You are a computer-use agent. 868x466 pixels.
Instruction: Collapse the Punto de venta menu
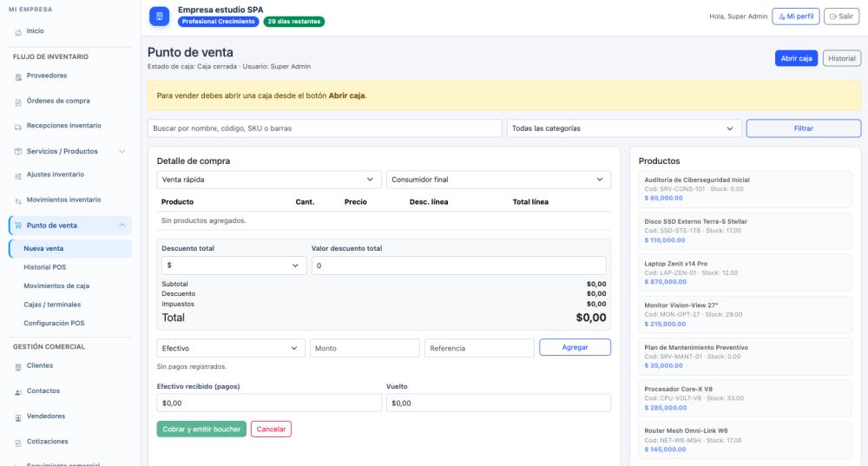(x=122, y=226)
